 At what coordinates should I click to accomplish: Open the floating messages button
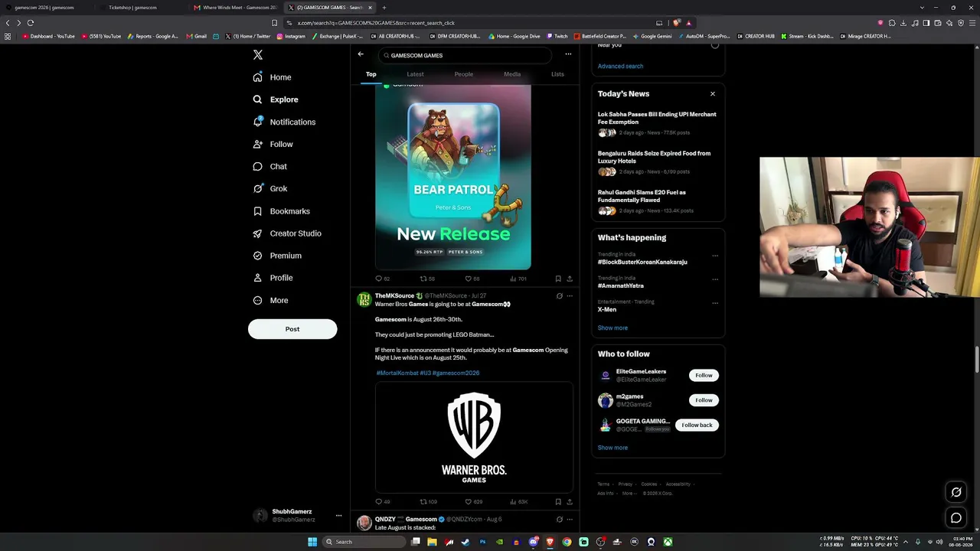[x=956, y=518]
